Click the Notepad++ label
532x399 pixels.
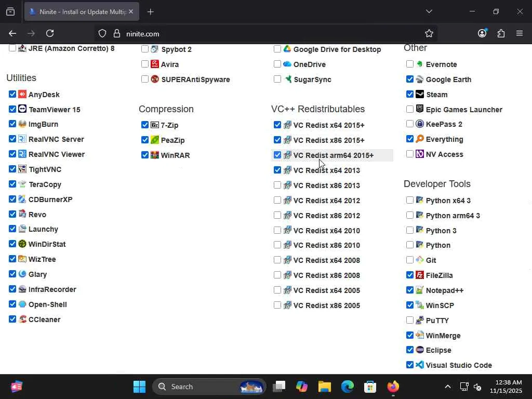coord(445,290)
